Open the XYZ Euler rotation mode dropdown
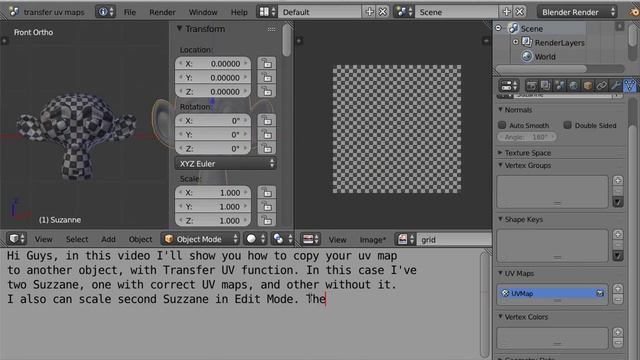Image resolution: width=640 pixels, height=360 pixels. tap(226, 163)
